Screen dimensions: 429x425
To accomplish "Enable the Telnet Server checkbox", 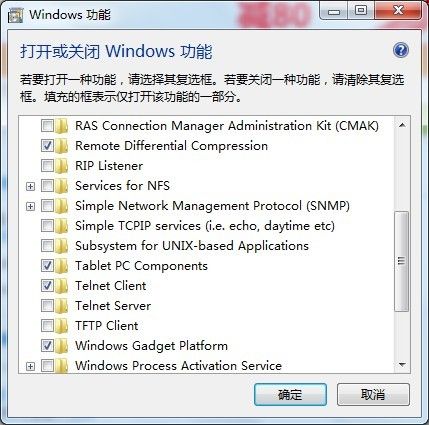I will click(x=47, y=306).
